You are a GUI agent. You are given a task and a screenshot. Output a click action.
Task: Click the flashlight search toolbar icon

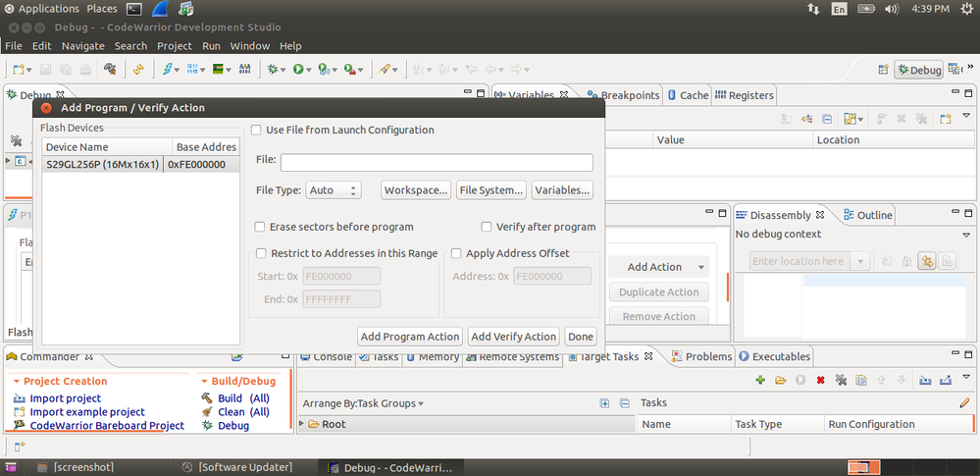[385, 70]
